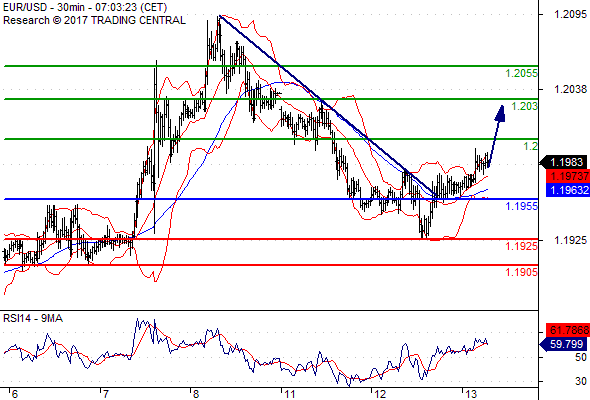This screenshot has width=590, height=400.
Task: Click the navy 59.799 RSI value tag
Action: coord(564,344)
